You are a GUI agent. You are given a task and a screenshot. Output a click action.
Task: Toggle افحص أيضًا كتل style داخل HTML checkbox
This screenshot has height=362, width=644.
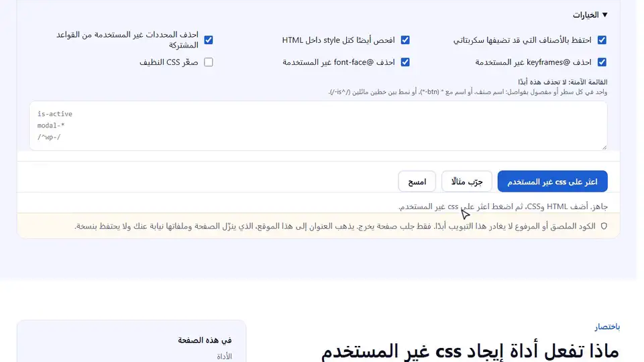click(x=405, y=40)
